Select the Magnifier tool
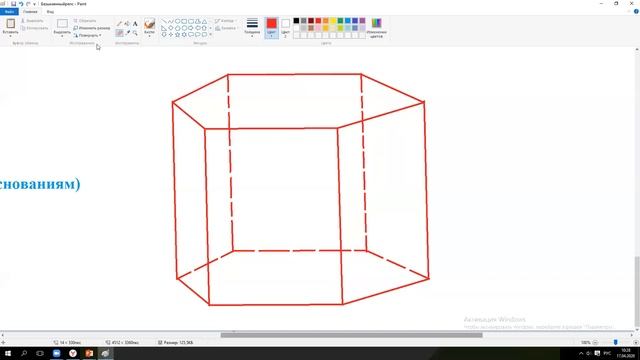Screen dimensions: 640x360 (135, 33)
